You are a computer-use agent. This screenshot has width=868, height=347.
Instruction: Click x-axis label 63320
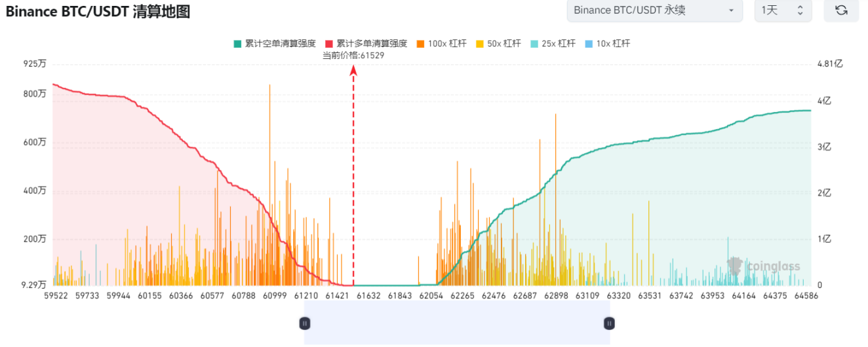pos(618,295)
